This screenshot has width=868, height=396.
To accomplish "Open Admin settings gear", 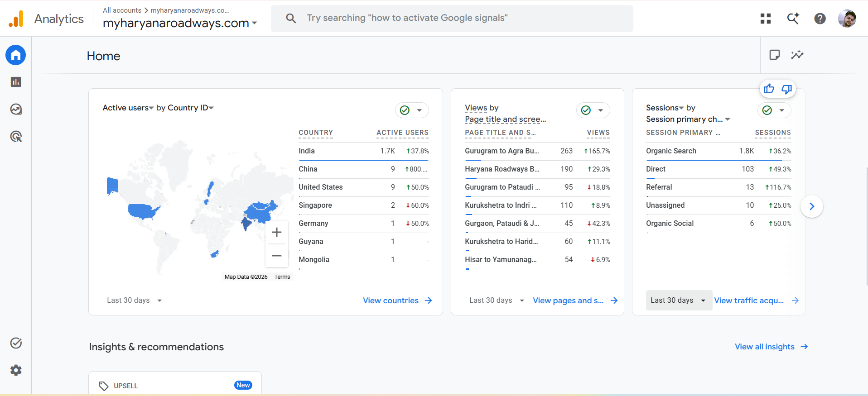I will [x=16, y=370].
